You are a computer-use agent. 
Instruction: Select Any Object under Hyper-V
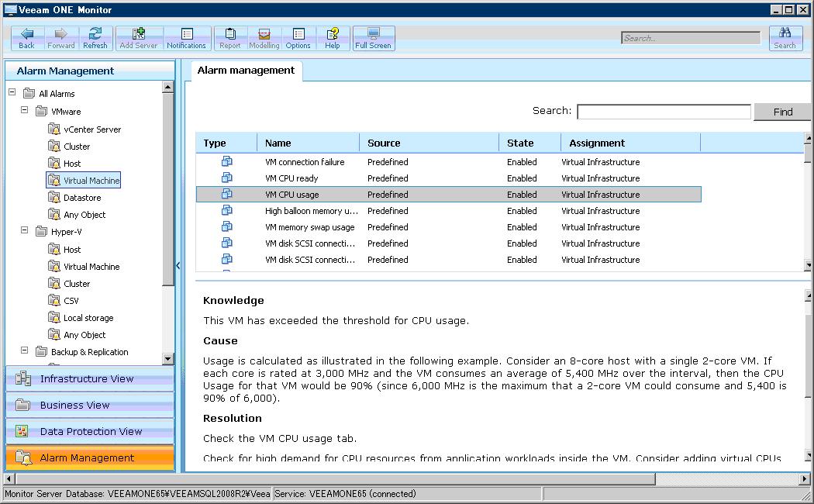[85, 335]
